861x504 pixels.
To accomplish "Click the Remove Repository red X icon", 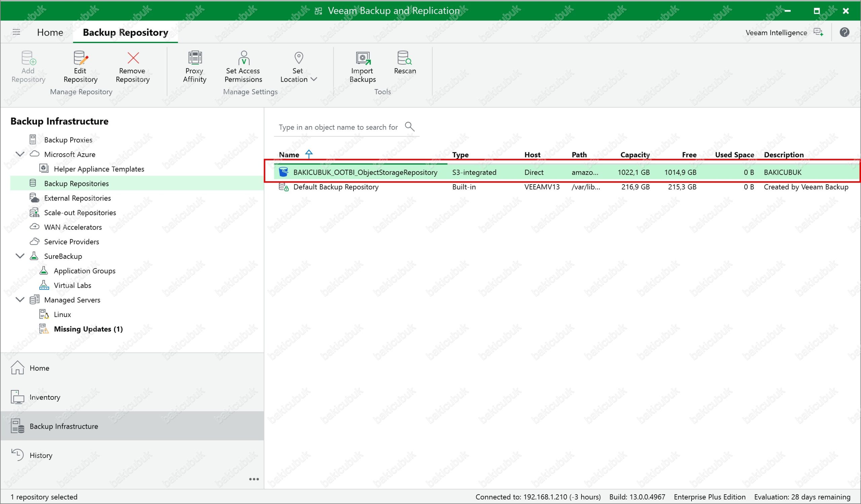I will 133,58.
